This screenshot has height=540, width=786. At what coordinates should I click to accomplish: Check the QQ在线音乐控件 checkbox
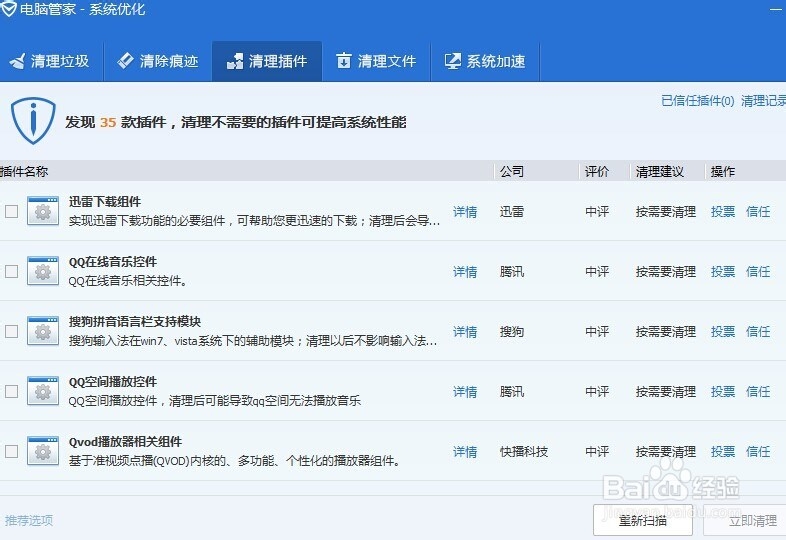pos(12,271)
